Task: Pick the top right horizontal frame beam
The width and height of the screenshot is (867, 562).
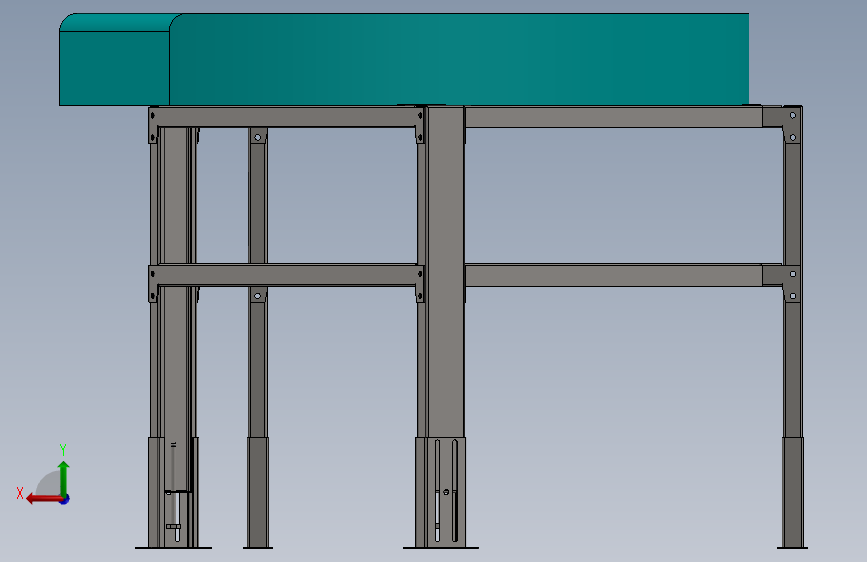Action: 614,117
